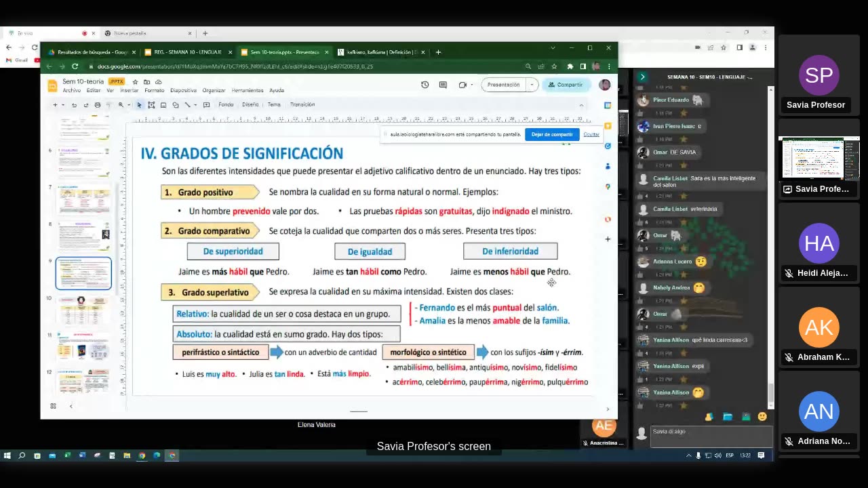
Task: Open notifications center in system tray
Action: point(761,455)
